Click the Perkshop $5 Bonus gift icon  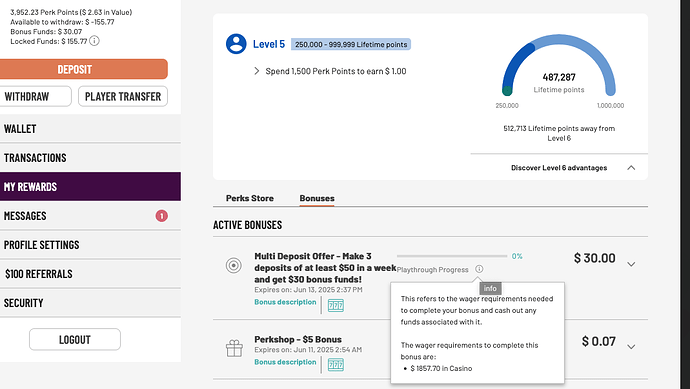pyautogui.click(x=234, y=349)
